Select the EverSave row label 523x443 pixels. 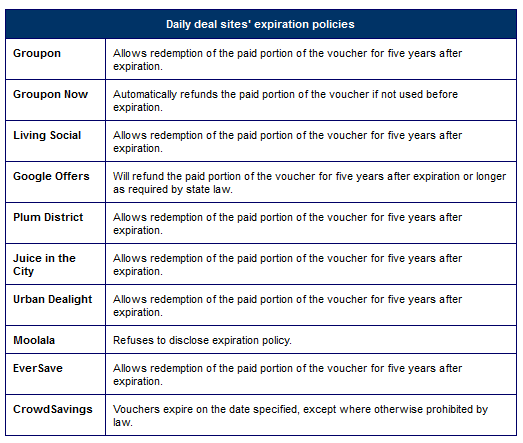tap(38, 368)
